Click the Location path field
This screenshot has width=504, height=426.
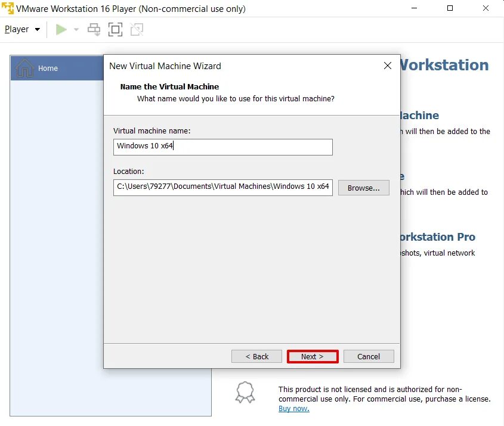(x=222, y=188)
